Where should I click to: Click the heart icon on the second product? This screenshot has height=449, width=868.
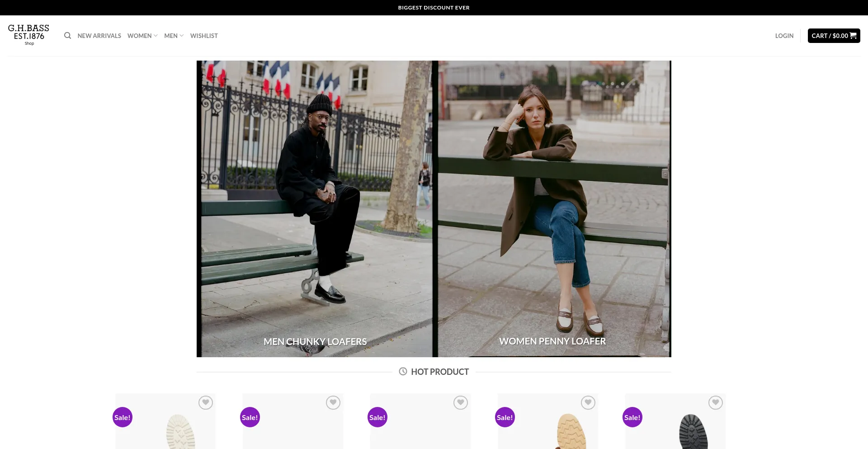(333, 402)
